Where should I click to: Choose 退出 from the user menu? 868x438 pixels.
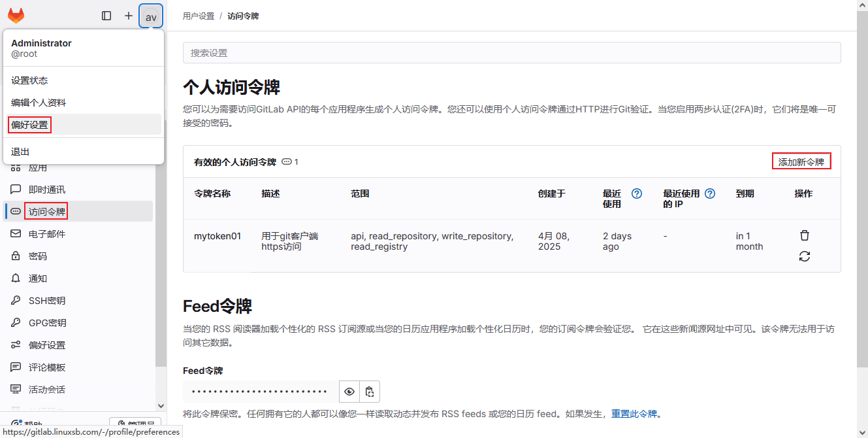[20, 152]
